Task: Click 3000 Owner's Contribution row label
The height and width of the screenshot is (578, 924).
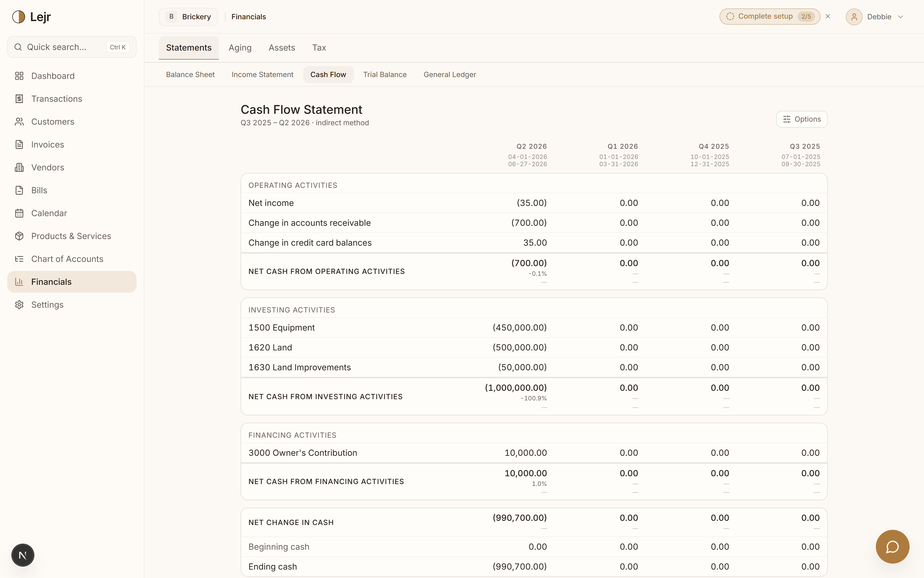Action: [303, 453]
